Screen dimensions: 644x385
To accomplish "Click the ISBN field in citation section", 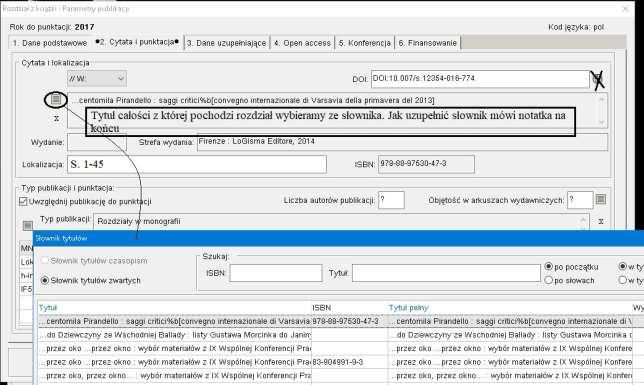I will tap(426, 164).
